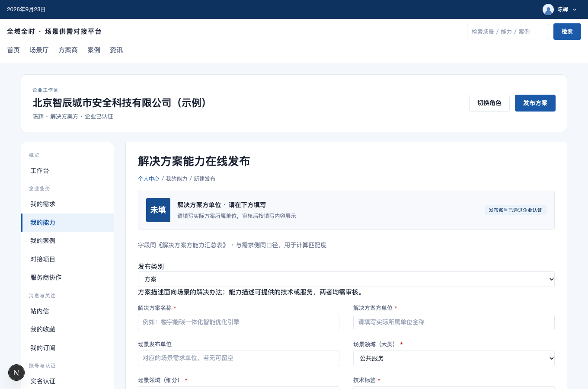Click the company name 北京智辰城市安全科技有限公司（示例）

pyautogui.click(x=122, y=103)
